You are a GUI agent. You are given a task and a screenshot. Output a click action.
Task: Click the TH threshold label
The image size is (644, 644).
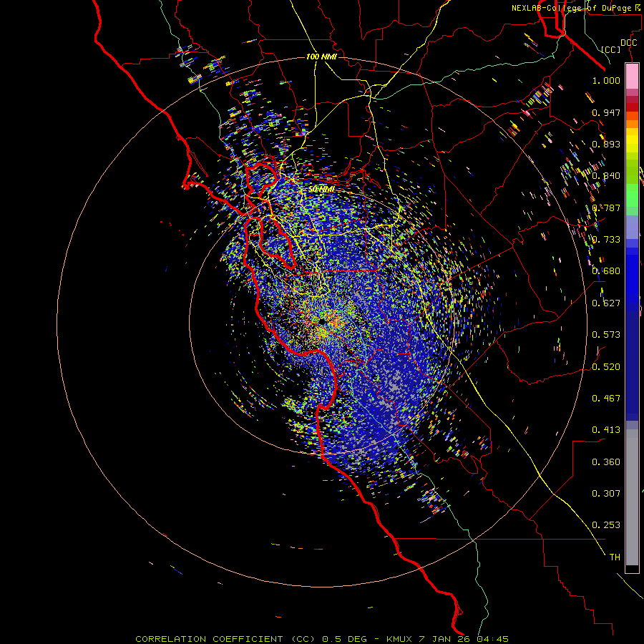pyautogui.click(x=615, y=557)
